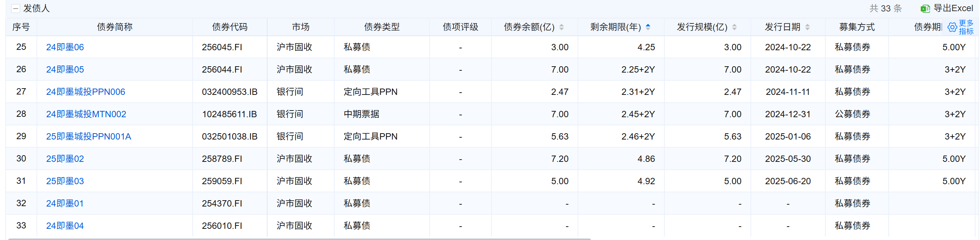Click 市场 column header
The height and width of the screenshot is (240, 980).
(x=301, y=27)
